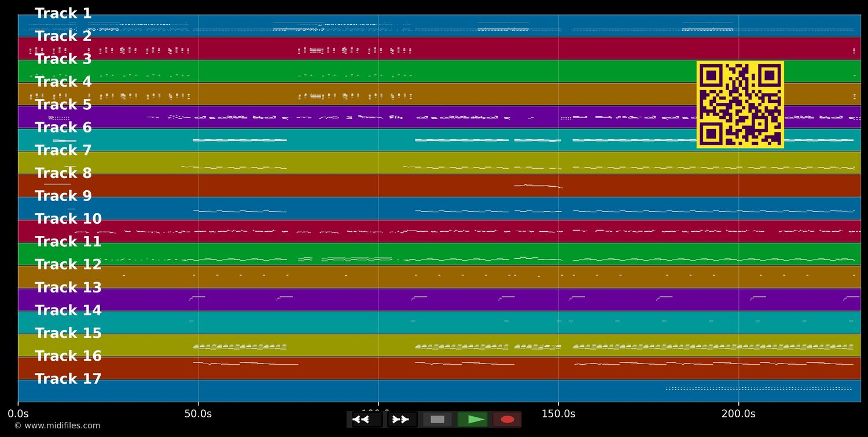Click the 150.0s time marker
This screenshot has height=437, width=868.
tap(558, 414)
